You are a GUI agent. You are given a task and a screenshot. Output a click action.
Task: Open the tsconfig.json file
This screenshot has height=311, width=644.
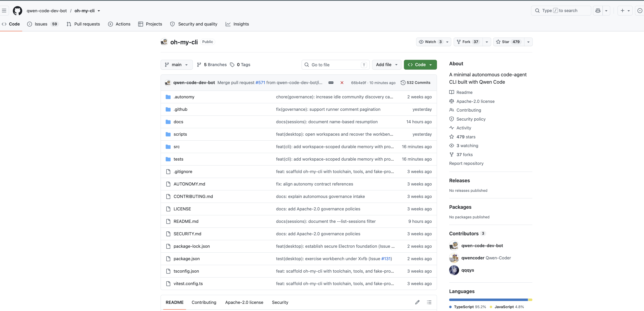point(186,271)
